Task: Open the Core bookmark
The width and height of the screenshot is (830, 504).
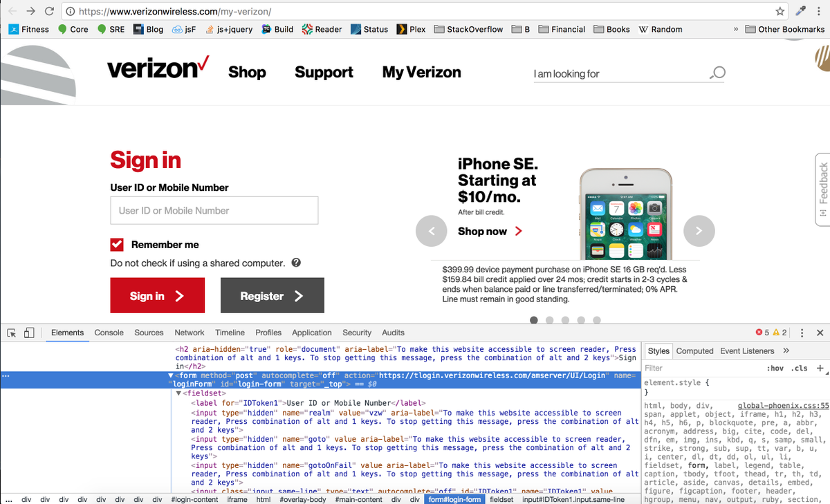Action: [x=73, y=29]
